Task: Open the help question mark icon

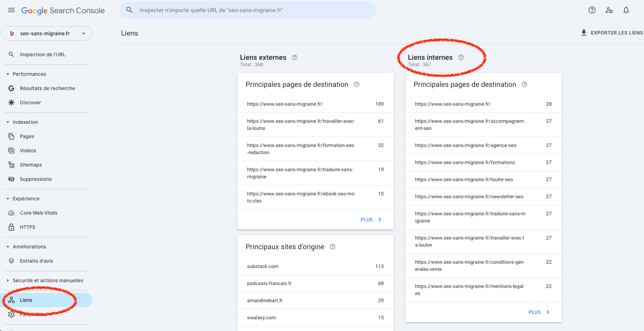Action: point(592,10)
